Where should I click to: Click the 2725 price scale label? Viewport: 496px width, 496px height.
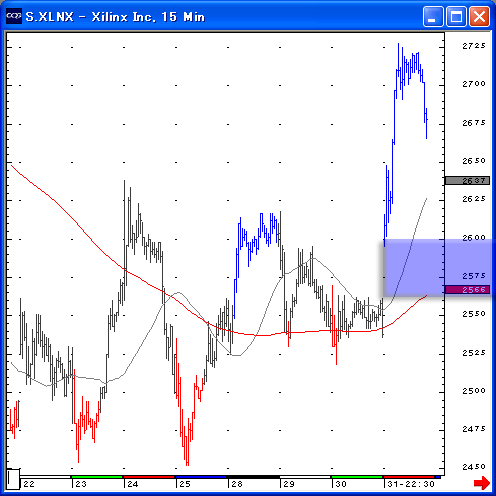tap(473, 46)
